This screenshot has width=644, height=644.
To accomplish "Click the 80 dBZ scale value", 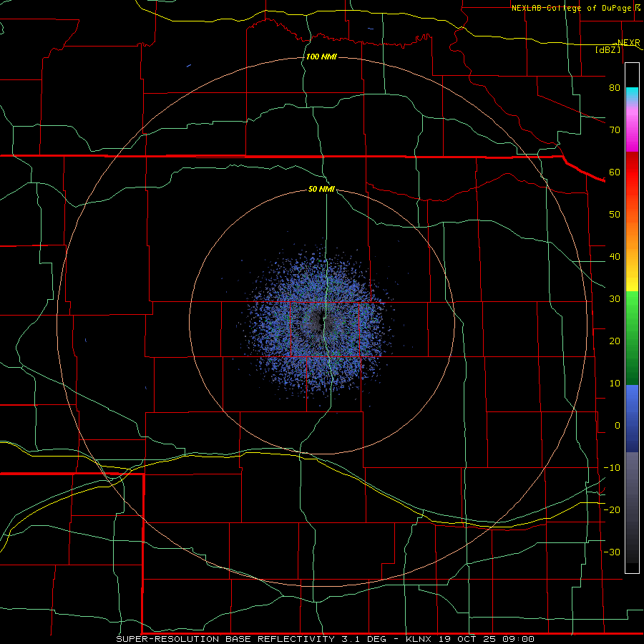I will [615, 87].
